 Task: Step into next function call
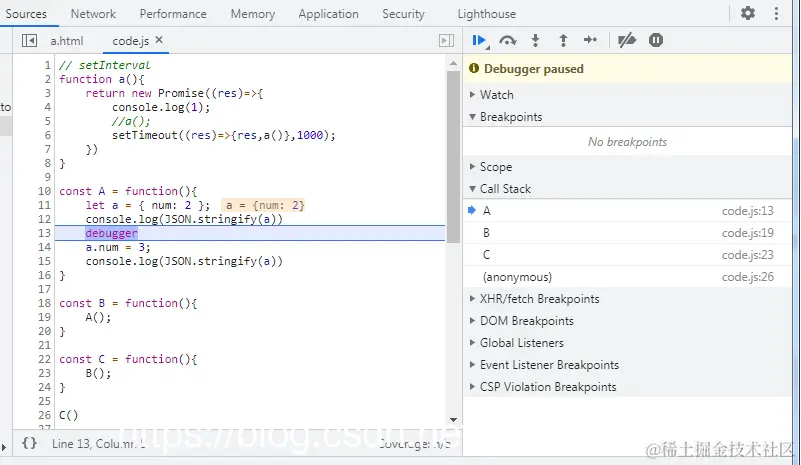[535, 40]
